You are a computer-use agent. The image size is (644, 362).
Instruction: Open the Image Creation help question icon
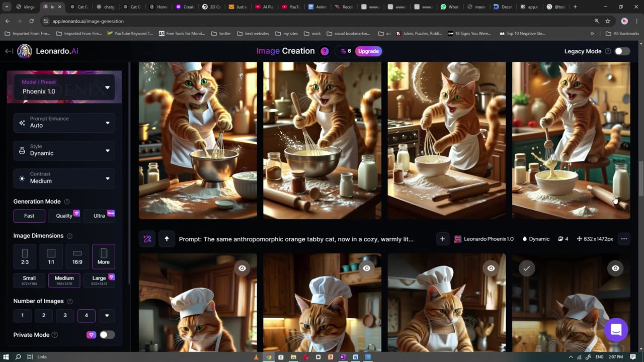(325, 51)
